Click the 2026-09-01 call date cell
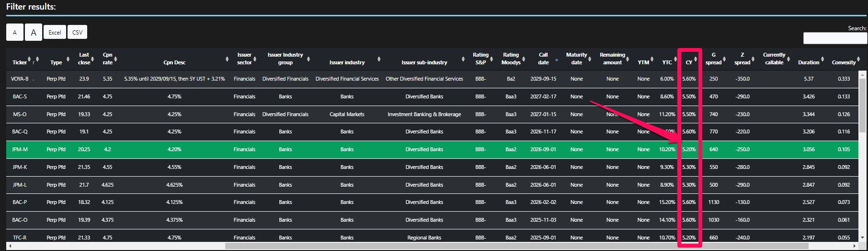 543,149
